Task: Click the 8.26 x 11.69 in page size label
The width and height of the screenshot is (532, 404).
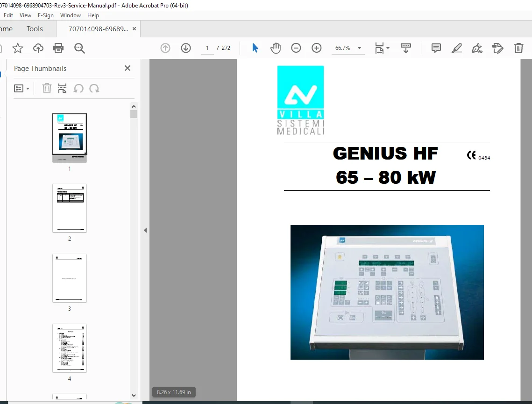Action: click(174, 392)
